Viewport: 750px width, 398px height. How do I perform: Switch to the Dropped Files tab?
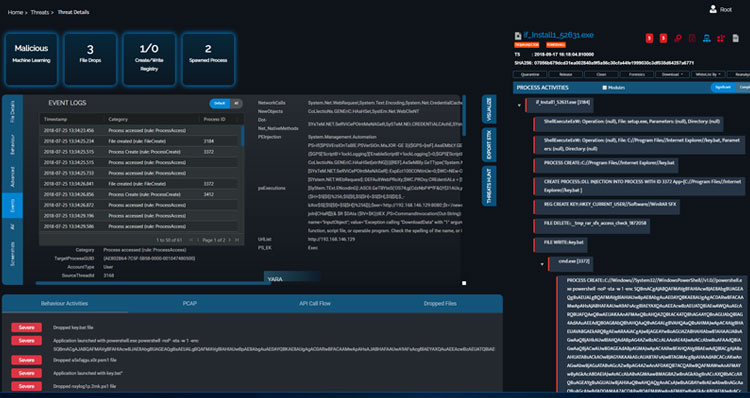(x=440, y=304)
